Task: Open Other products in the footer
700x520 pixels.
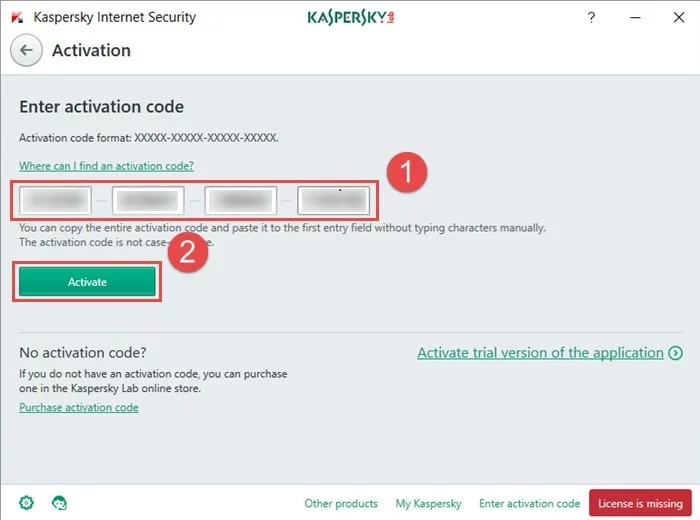Action: [341, 503]
